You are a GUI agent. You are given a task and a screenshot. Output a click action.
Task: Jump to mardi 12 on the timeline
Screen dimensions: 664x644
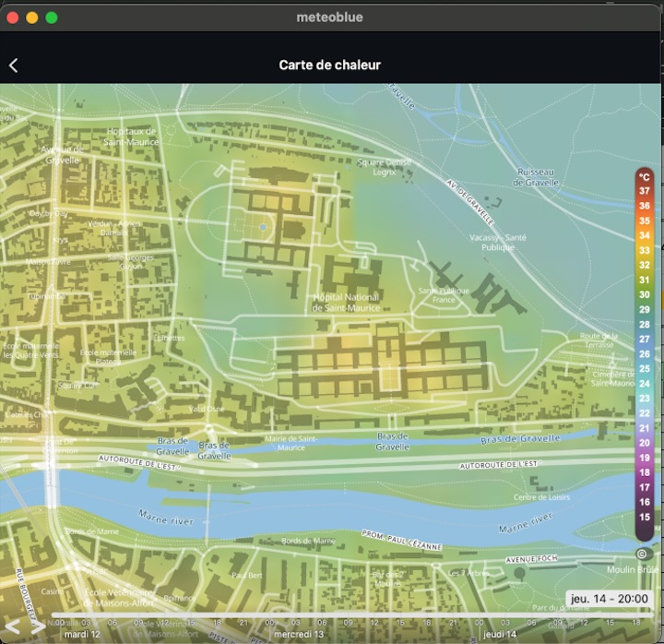(x=81, y=634)
